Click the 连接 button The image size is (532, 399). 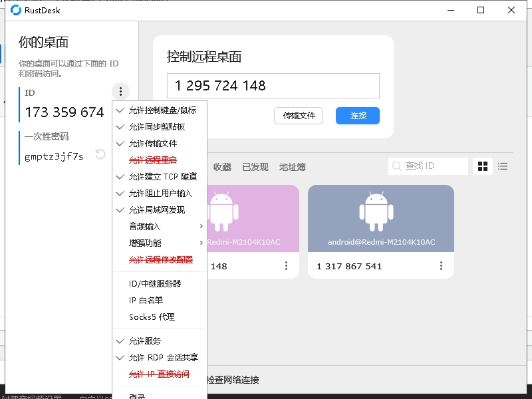point(358,116)
